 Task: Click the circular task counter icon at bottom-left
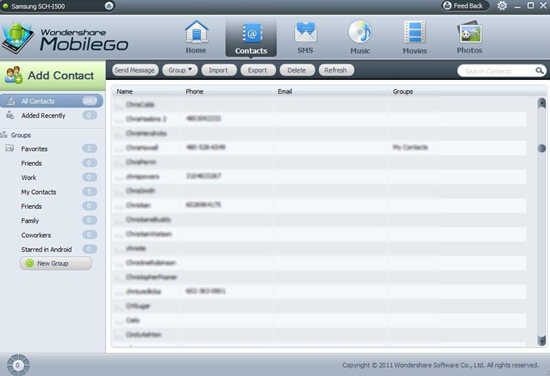pyautogui.click(x=18, y=365)
